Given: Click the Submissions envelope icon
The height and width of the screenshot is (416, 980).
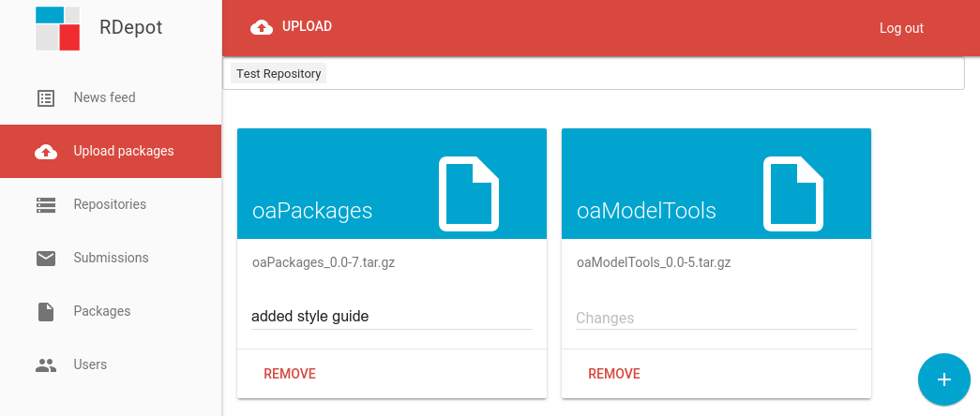Looking at the screenshot, I should coord(46,258).
